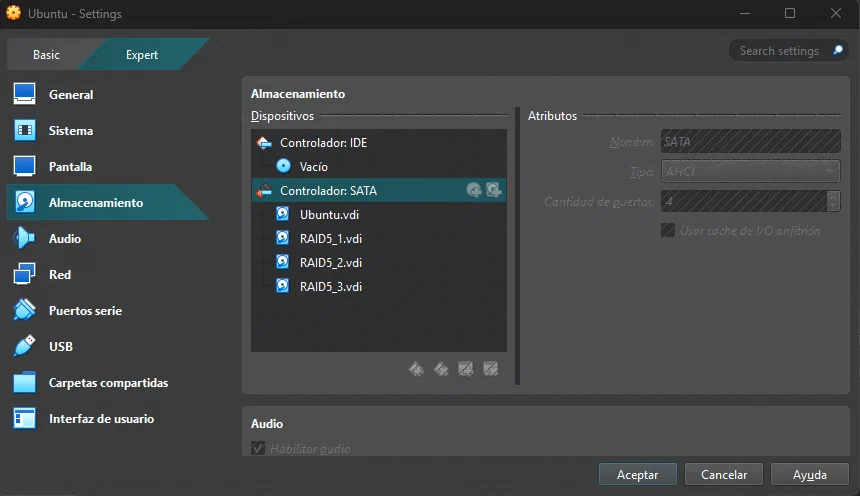The height and width of the screenshot is (496, 860).
Task: Add optical drive to SATA controller
Action: (474, 190)
